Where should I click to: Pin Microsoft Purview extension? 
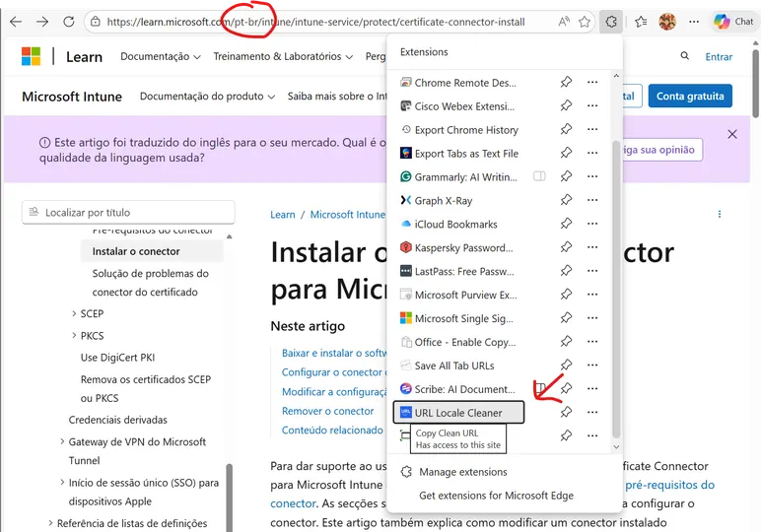point(566,295)
